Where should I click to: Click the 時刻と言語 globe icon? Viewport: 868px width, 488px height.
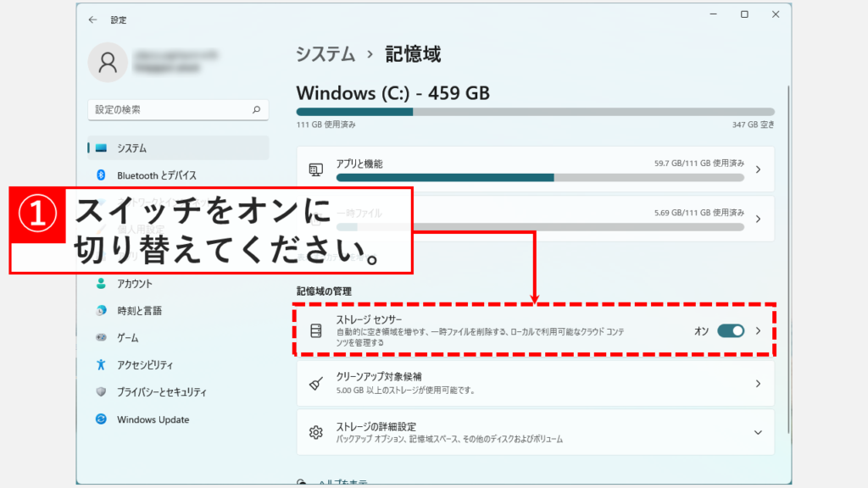pyautogui.click(x=101, y=310)
